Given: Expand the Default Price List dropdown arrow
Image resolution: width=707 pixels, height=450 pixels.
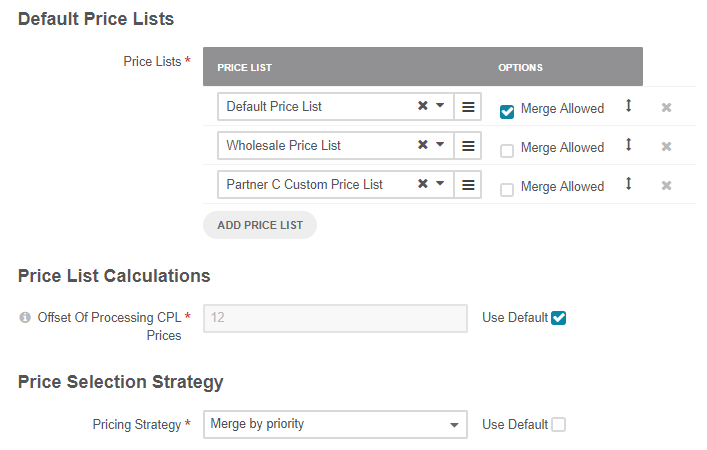Looking at the screenshot, I should (440, 106).
